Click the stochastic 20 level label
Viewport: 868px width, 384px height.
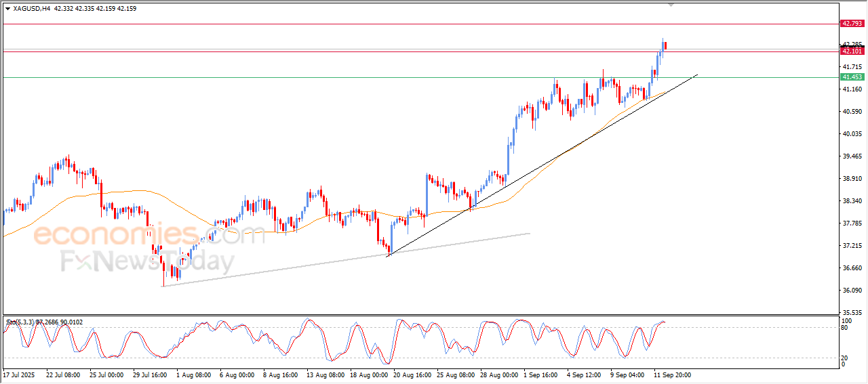(x=845, y=357)
